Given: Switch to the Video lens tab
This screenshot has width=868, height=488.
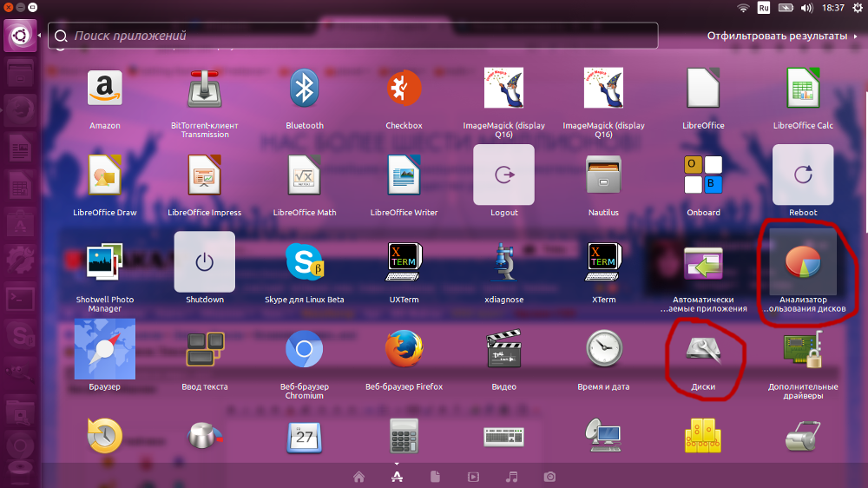Looking at the screenshot, I should (473, 477).
